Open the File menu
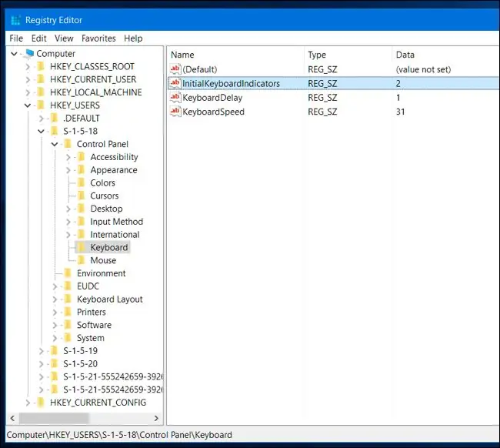500x448 pixels. click(x=16, y=38)
